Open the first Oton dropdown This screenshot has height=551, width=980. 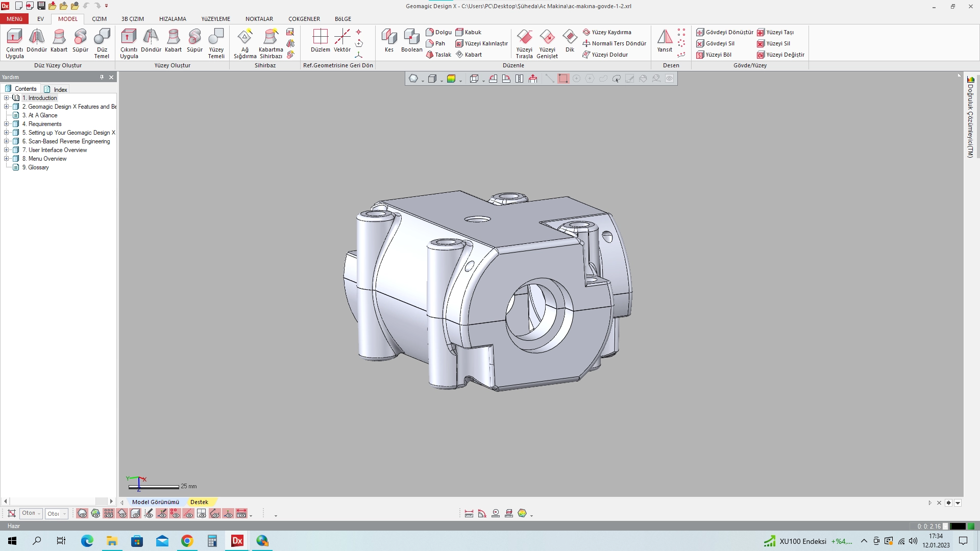coord(31,513)
